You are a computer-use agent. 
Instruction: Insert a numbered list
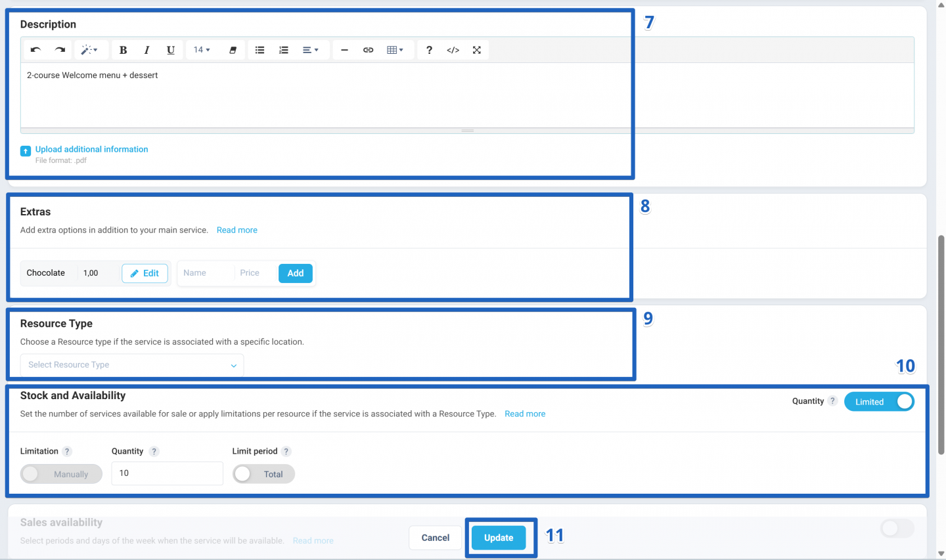point(283,50)
